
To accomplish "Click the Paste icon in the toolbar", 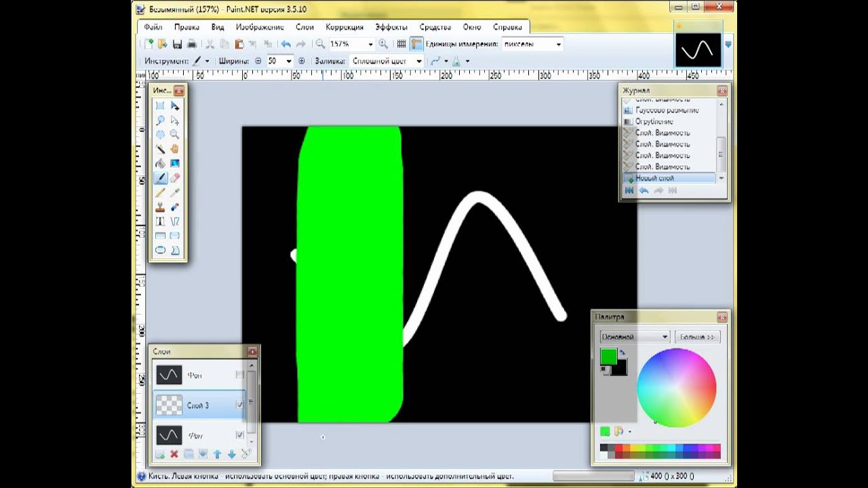I will (x=239, y=44).
